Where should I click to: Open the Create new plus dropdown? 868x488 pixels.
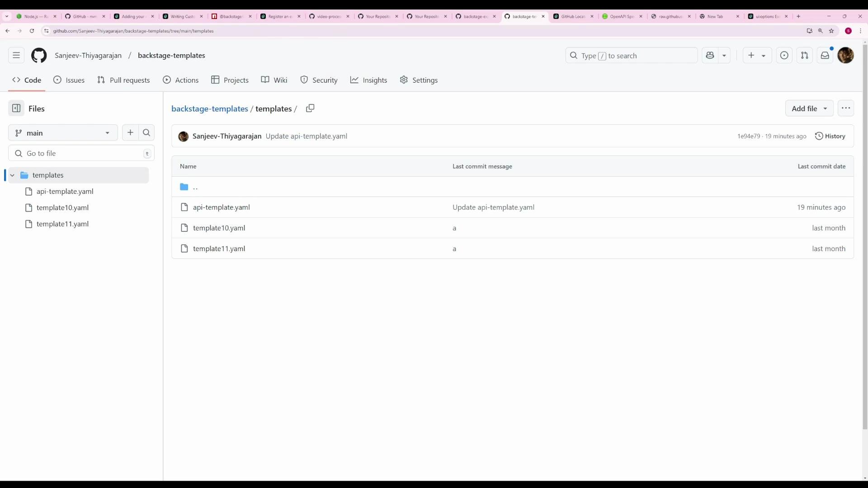point(757,55)
